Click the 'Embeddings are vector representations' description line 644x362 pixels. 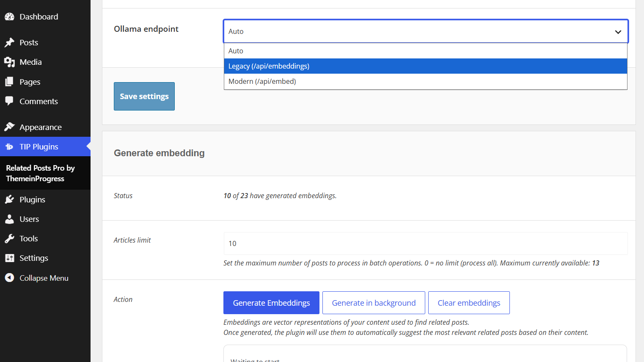click(x=346, y=322)
